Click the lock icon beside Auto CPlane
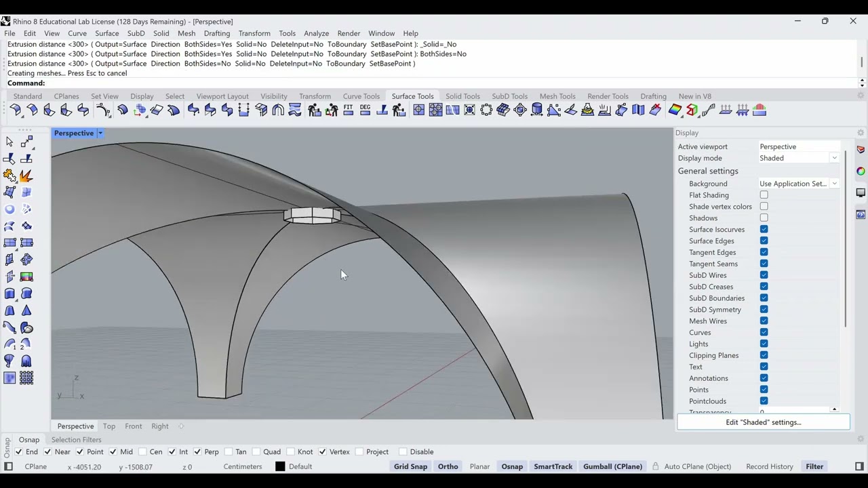This screenshot has height=488, width=868. coord(656,466)
